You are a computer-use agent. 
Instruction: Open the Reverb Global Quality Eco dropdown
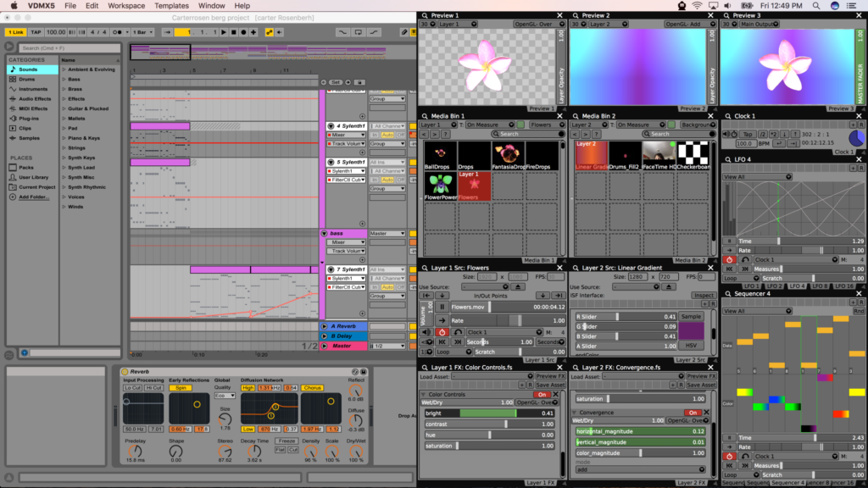pos(225,396)
